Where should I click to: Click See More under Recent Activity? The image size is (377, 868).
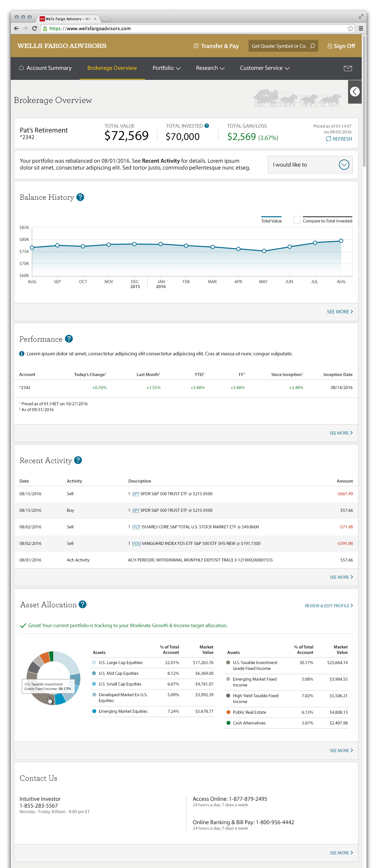pos(341,577)
